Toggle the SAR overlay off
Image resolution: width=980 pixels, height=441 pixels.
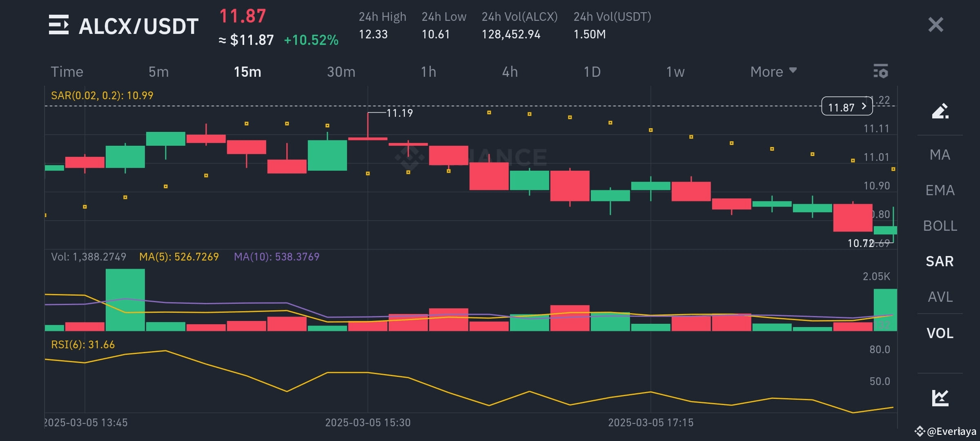click(x=940, y=261)
